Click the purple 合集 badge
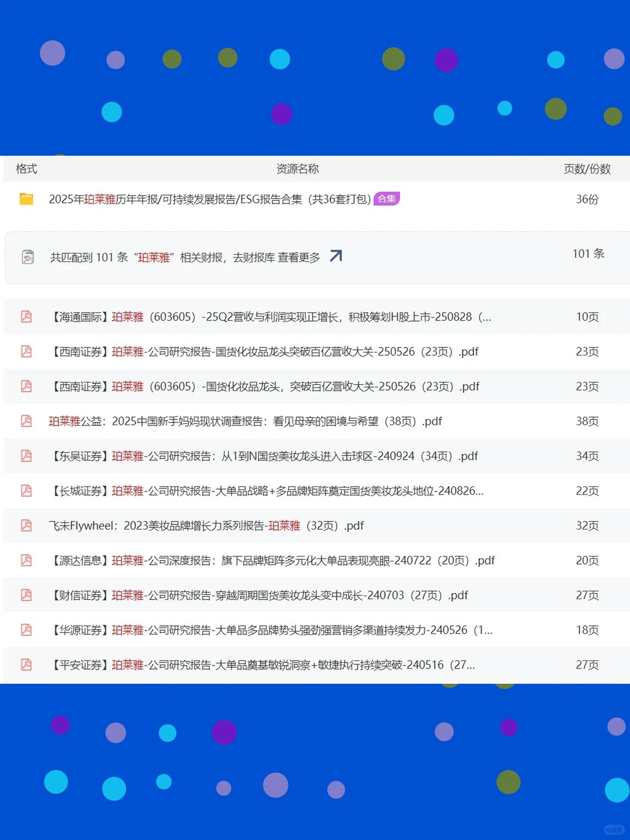 [387, 199]
